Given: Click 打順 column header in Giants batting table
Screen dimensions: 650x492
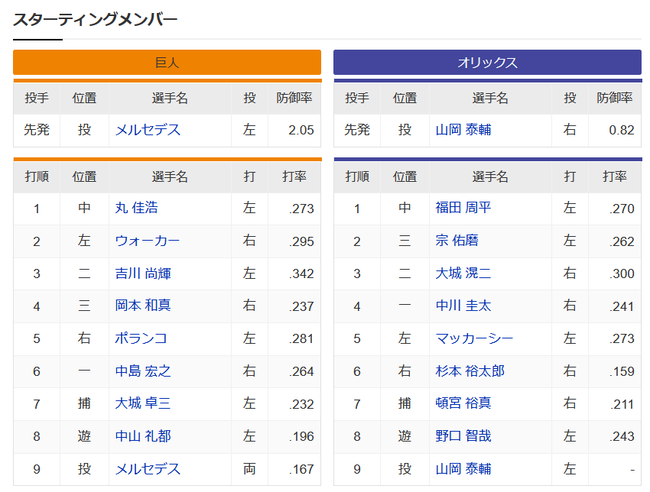Looking at the screenshot, I should coord(36,177).
